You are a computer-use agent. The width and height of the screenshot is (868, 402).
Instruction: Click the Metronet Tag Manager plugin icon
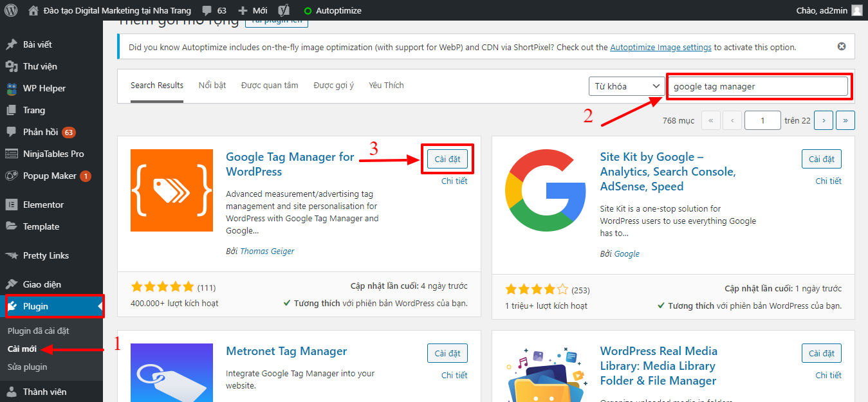click(172, 372)
